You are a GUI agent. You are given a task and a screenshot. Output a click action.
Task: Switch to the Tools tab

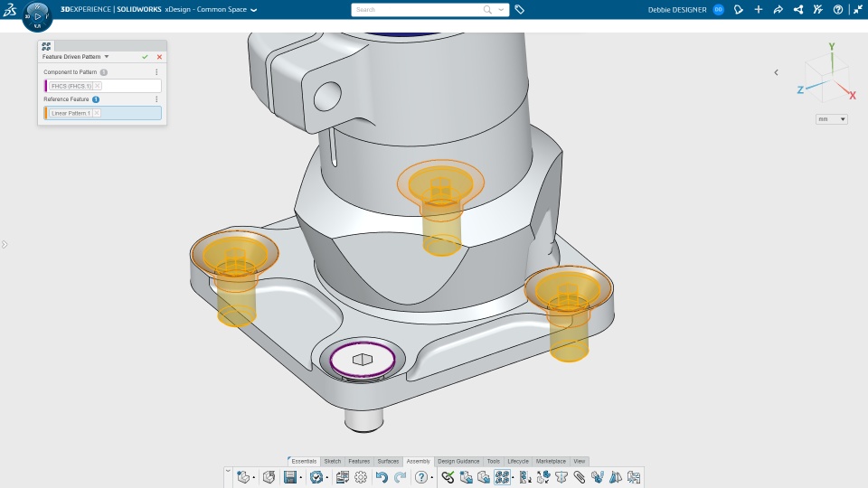(x=494, y=461)
